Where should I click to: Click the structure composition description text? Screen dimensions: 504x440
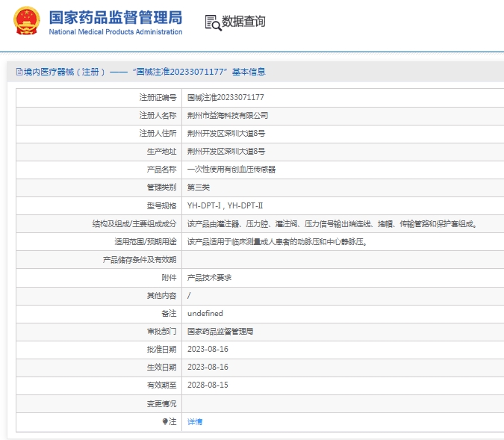(x=332, y=223)
